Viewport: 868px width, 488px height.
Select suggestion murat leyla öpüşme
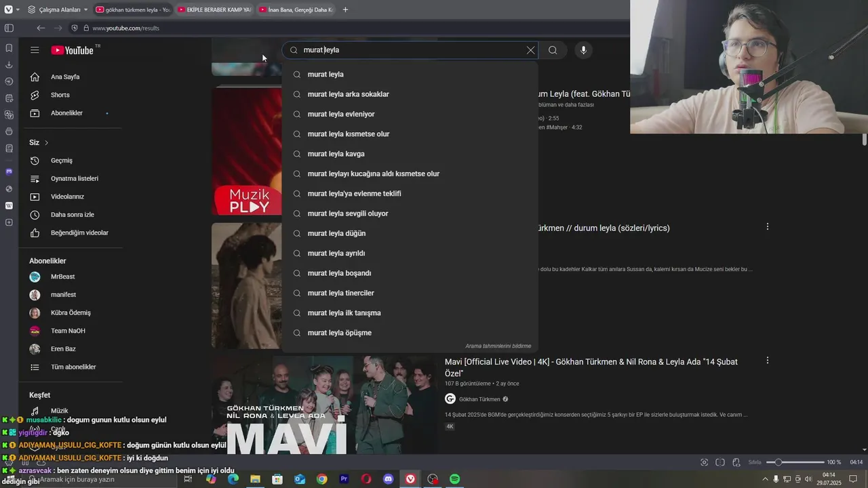[x=410, y=333]
